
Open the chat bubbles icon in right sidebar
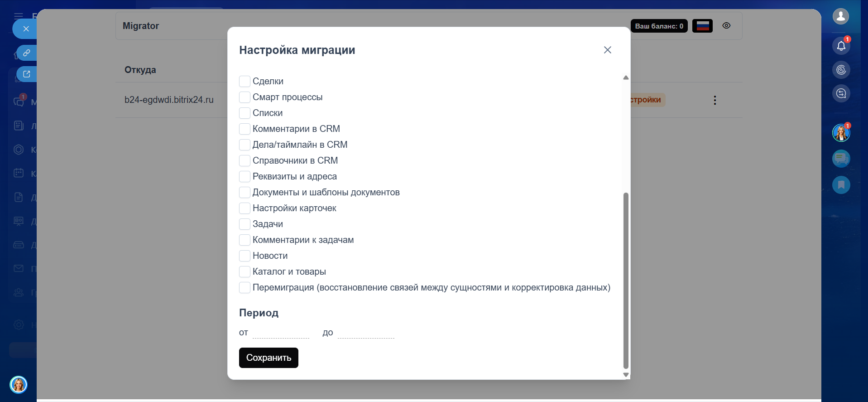pos(841,159)
